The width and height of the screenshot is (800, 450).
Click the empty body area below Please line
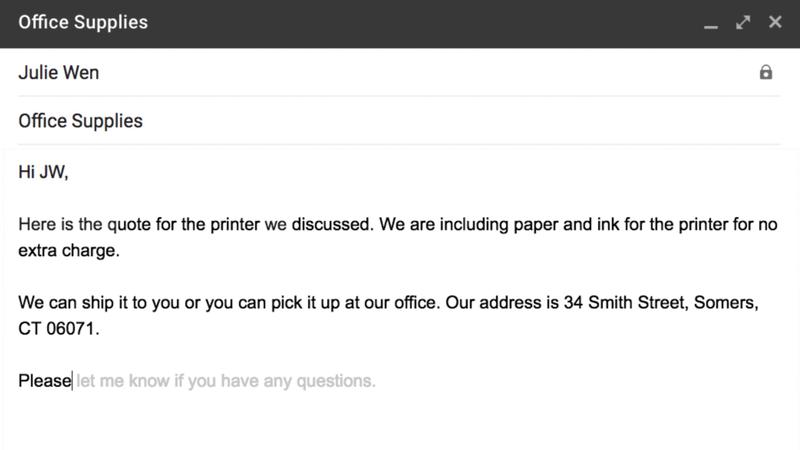point(399,421)
